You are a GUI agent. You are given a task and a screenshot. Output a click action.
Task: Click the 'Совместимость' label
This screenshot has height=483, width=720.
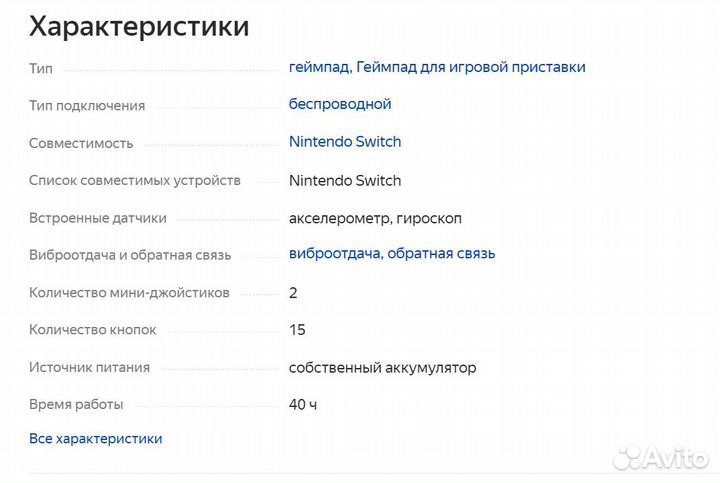tap(81, 143)
